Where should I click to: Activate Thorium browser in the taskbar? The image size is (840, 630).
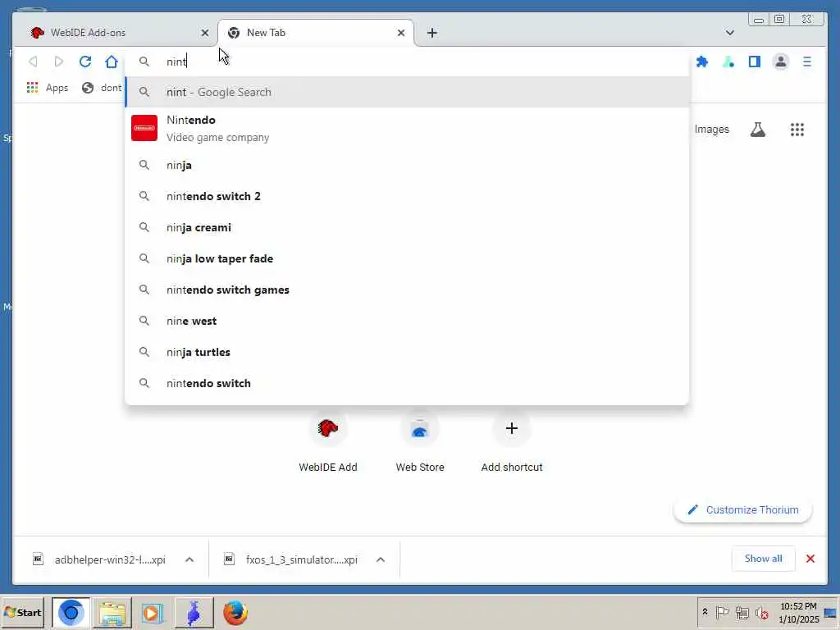coord(71,612)
